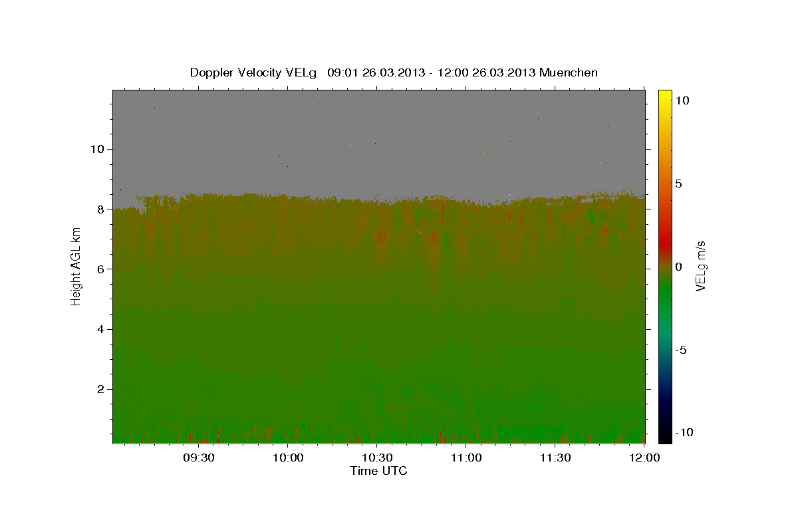Click the '10:00' time tick label
The image size is (798, 532).
(x=288, y=458)
